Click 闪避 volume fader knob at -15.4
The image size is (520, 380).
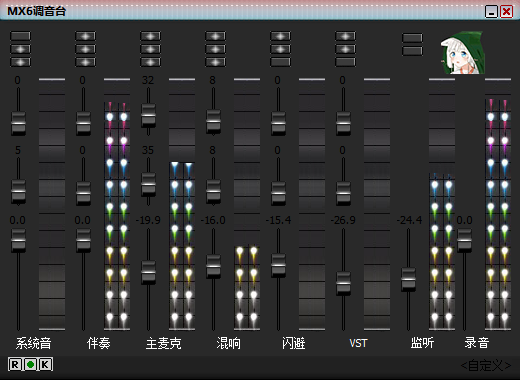[278, 265]
